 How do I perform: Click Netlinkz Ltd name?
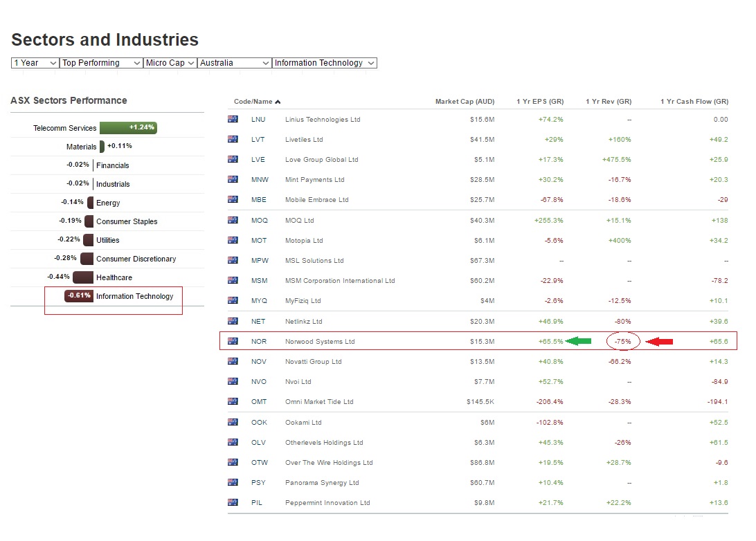(304, 322)
